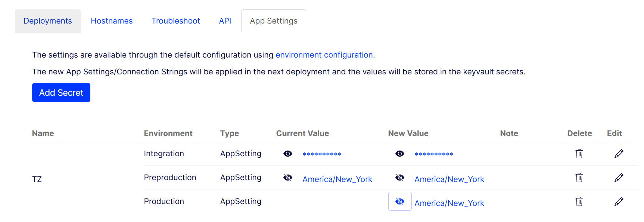Go to the Troubleshoot tab

click(x=176, y=21)
